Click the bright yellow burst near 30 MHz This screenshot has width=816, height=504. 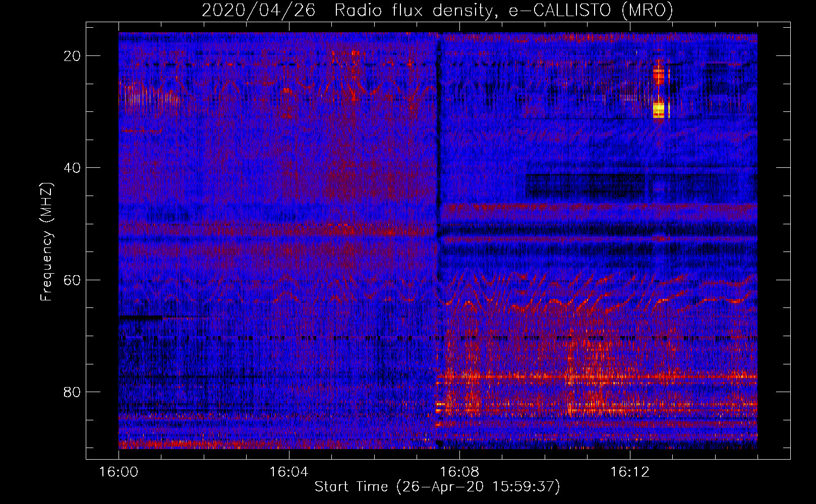coord(659,109)
